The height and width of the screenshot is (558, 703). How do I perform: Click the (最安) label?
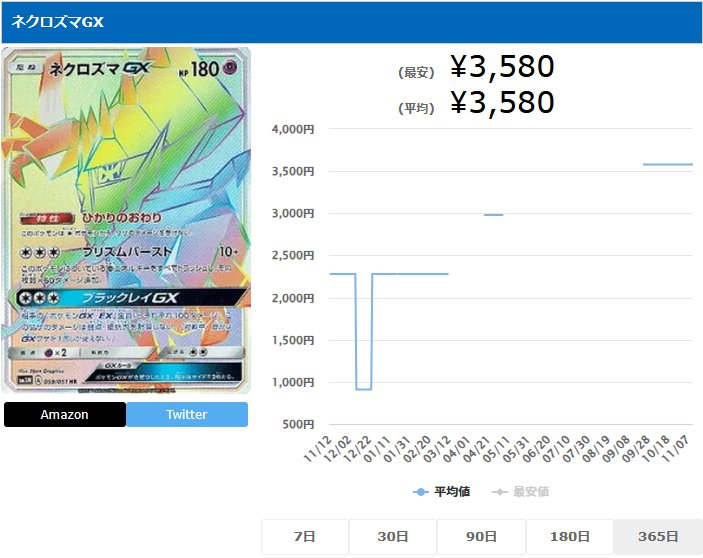point(417,73)
